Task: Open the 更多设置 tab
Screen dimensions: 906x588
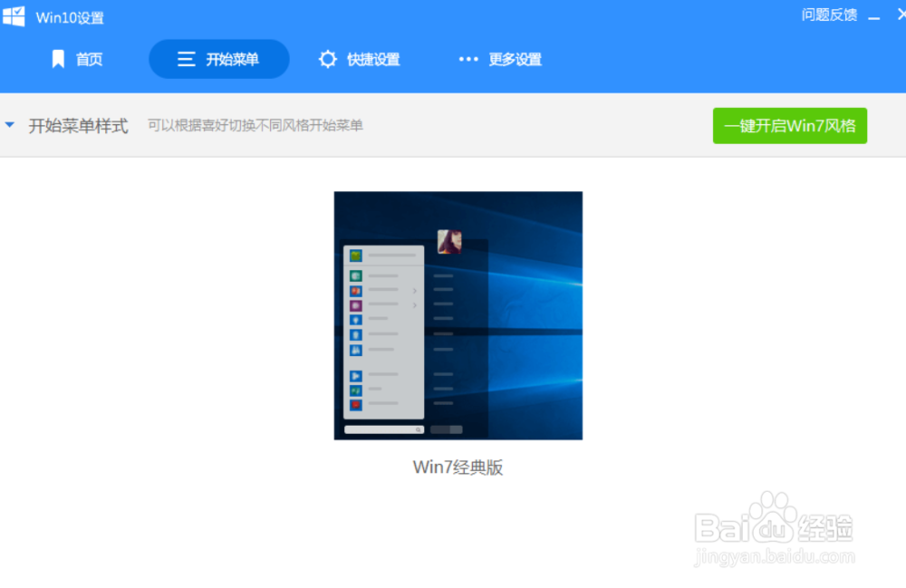Action: (x=500, y=59)
